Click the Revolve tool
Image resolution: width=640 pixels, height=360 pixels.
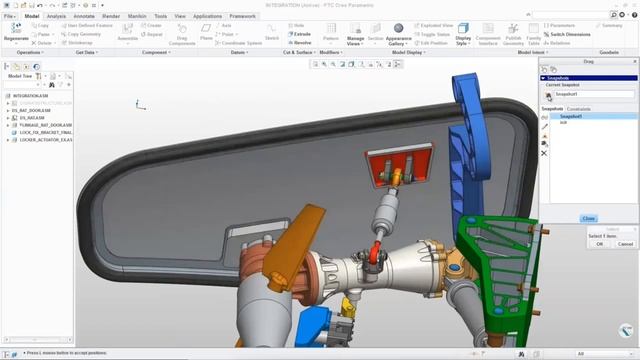[299, 42]
